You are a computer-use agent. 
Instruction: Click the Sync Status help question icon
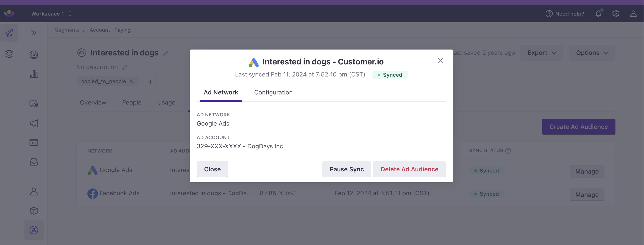[508, 151]
